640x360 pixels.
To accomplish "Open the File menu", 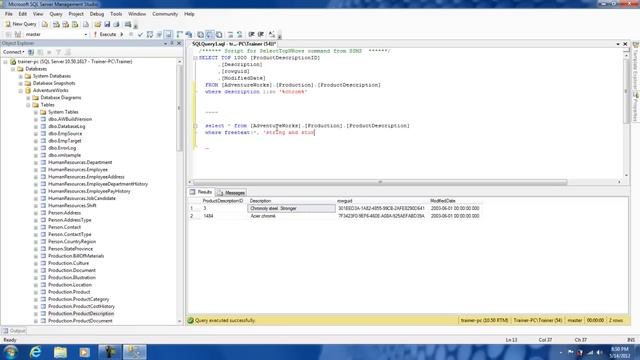I will 9,14.
